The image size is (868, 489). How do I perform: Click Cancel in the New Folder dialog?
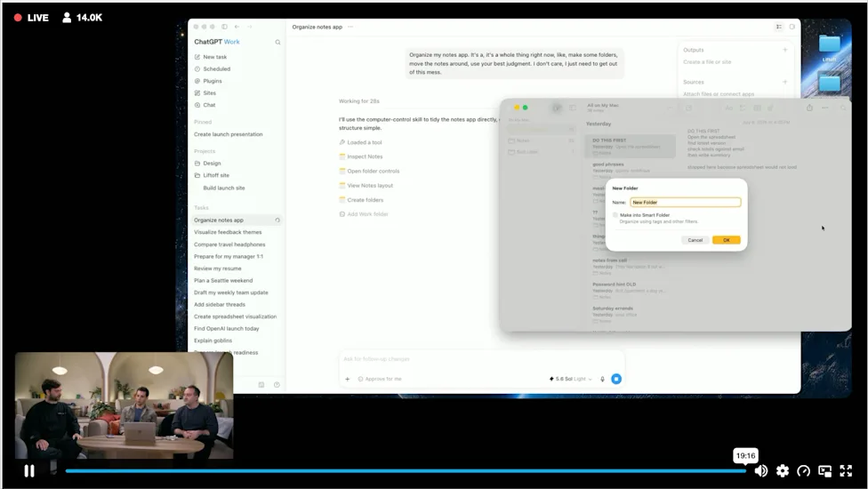point(695,240)
